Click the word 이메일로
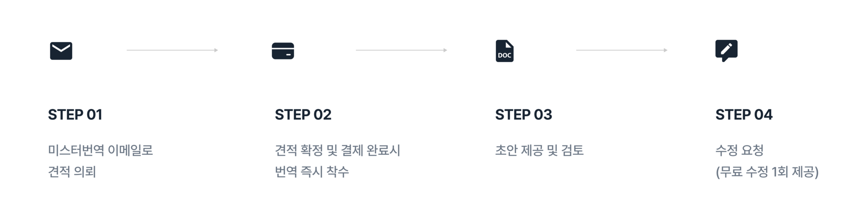Image resolution: width=868 pixels, height=220 pixels. [x=131, y=150]
